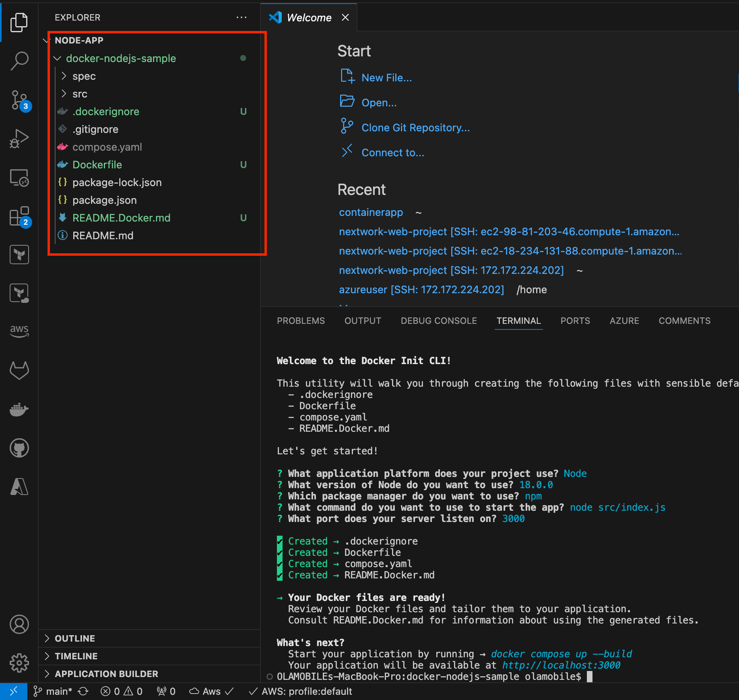
Task: Open recent azureuser SSH 172.172.224.202
Action: (x=421, y=290)
